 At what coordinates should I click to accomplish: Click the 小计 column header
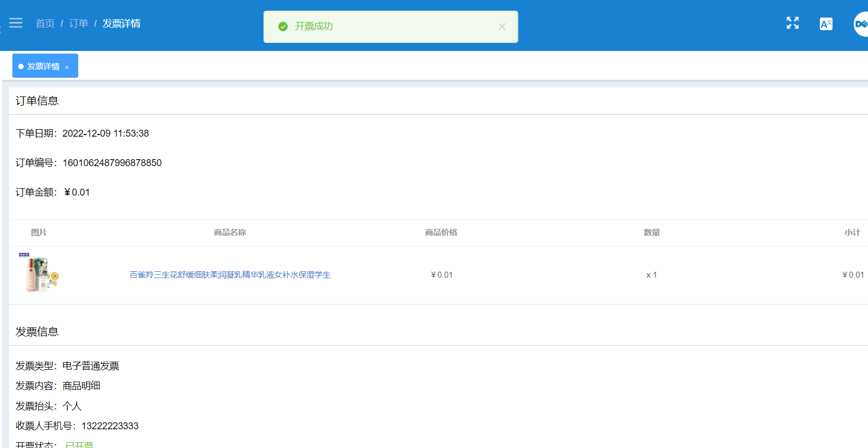[852, 233]
